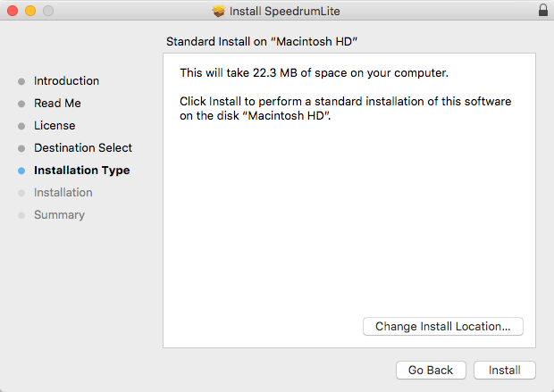Click the gray bullet beside Introduction
Screen dimensions: 554x392
coord(21,81)
